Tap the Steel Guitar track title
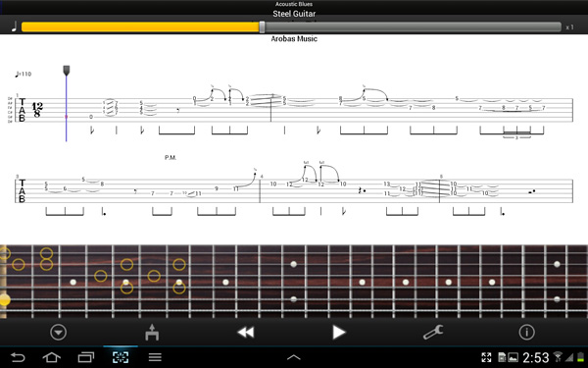Screen dimensions: 588x368 (x=294, y=14)
